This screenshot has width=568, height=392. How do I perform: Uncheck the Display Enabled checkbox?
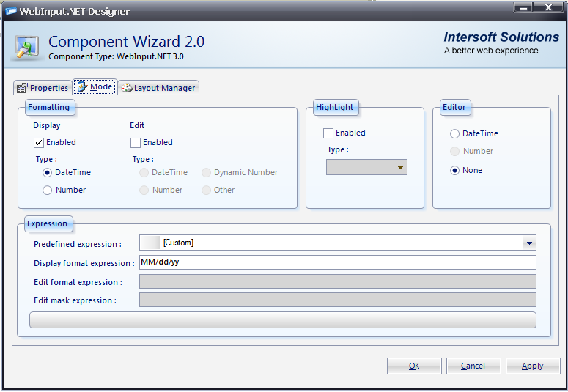(39, 143)
